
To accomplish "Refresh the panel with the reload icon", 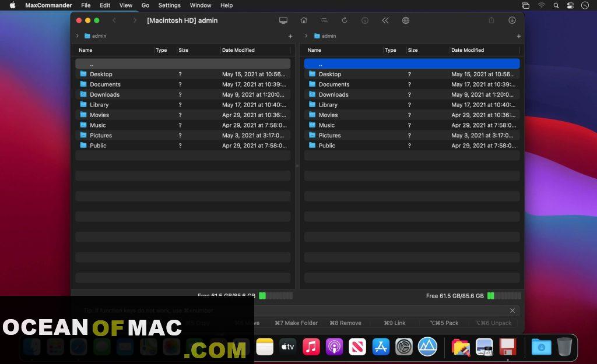I will pos(345,20).
